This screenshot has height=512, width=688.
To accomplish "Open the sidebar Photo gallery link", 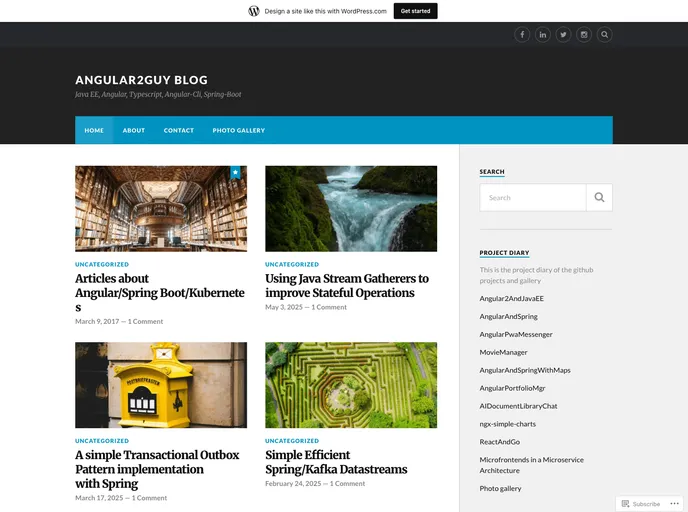I will (500, 488).
